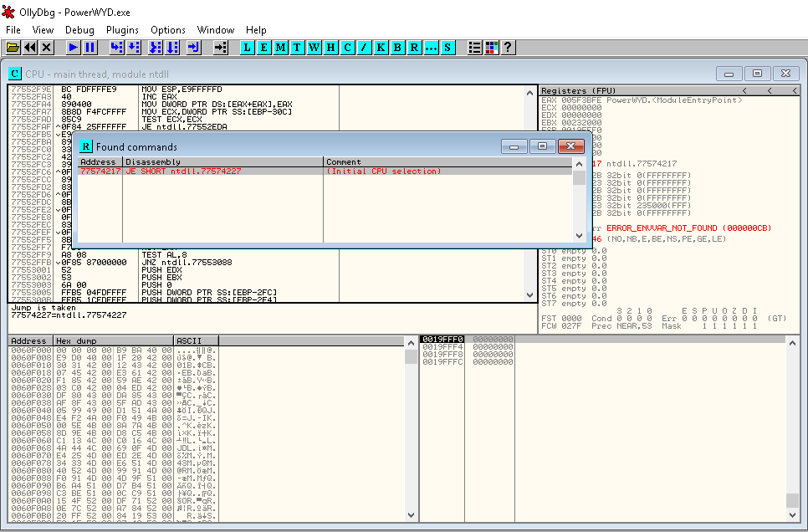Click the Help question mark toolbar icon
Viewport: 808px width, 532px height.
tap(508, 48)
